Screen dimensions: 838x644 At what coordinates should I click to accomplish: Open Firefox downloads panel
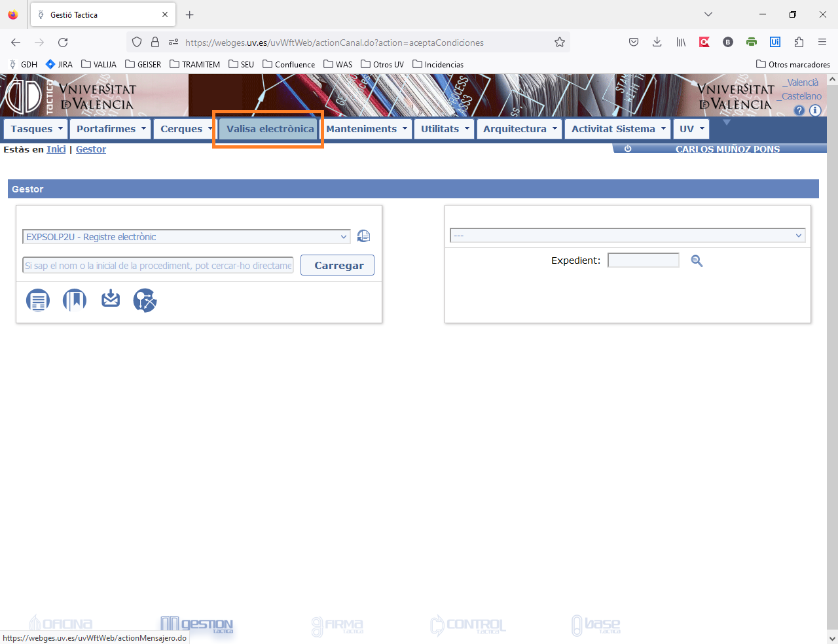[657, 42]
